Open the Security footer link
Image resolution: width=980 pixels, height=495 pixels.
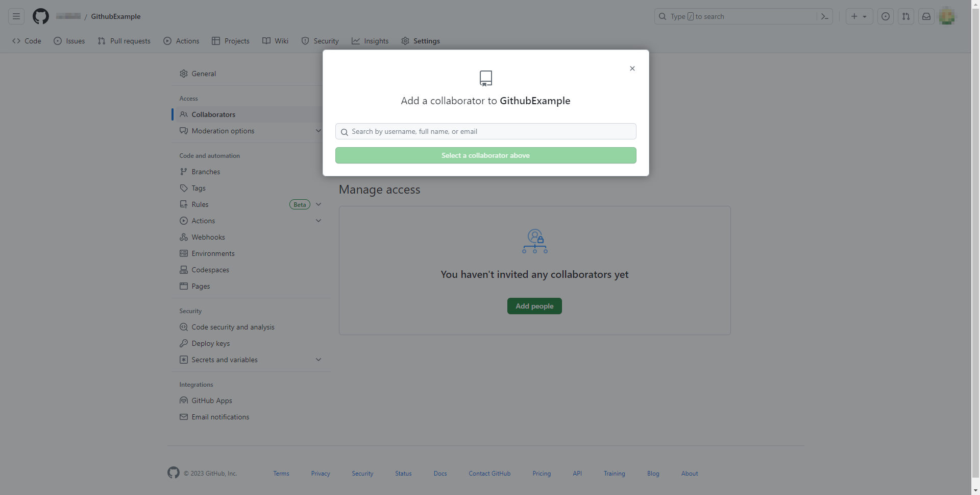click(x=362, y=474)
